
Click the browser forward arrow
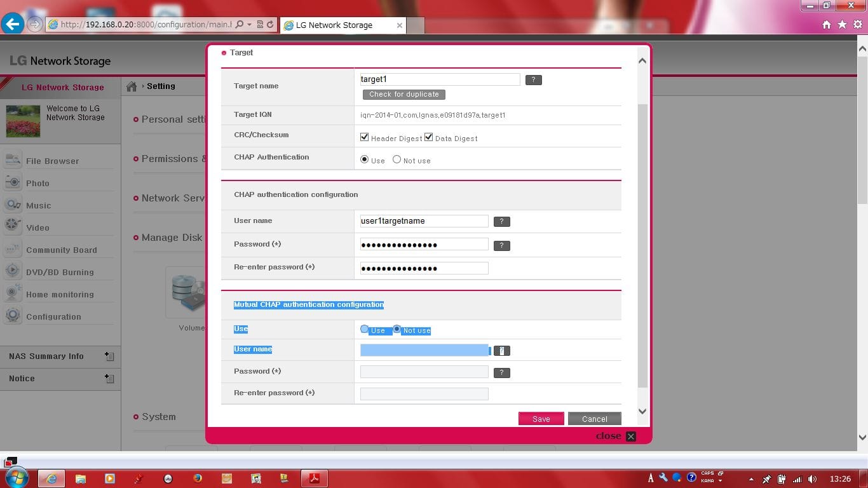pyautogui.click(x=35, y=25)
